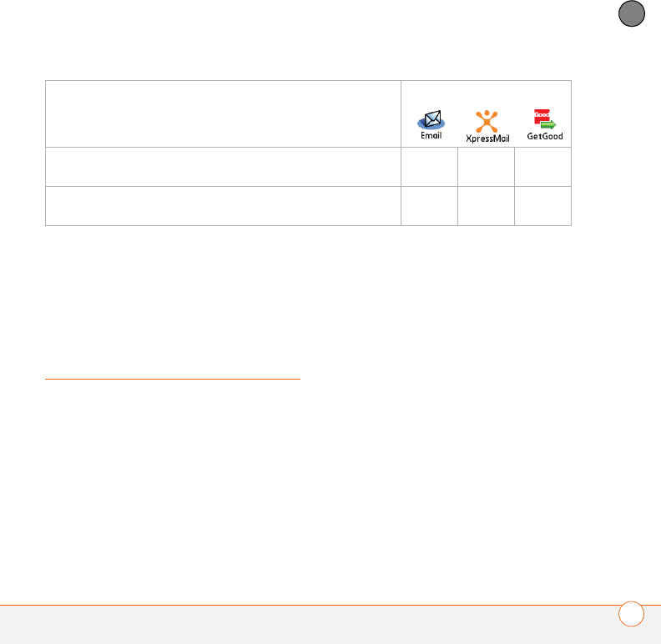Viewport: 661px width, 644px height.
Task: Select first row cell under Email column
Action: (429, 167)
